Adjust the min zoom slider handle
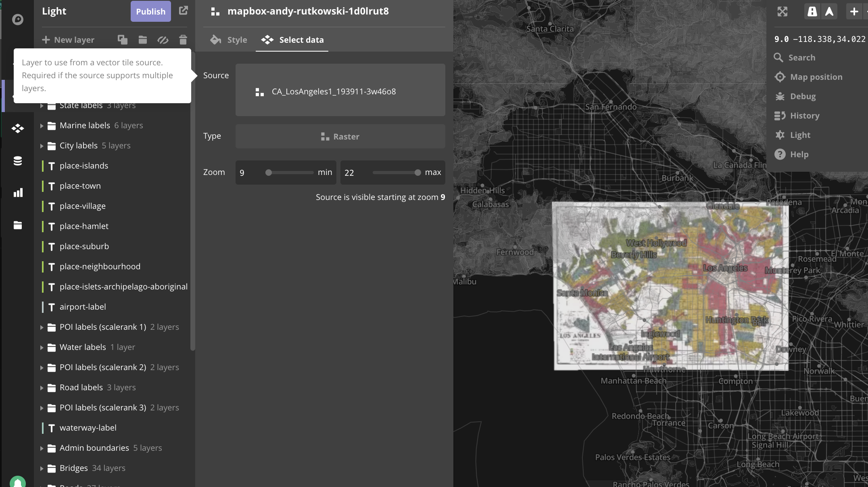Viewport: 868px width, 487px height. click(x=269, y=173)
